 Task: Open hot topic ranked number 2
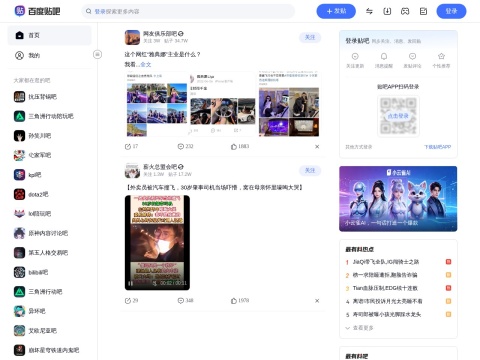[x=385, y=275]
